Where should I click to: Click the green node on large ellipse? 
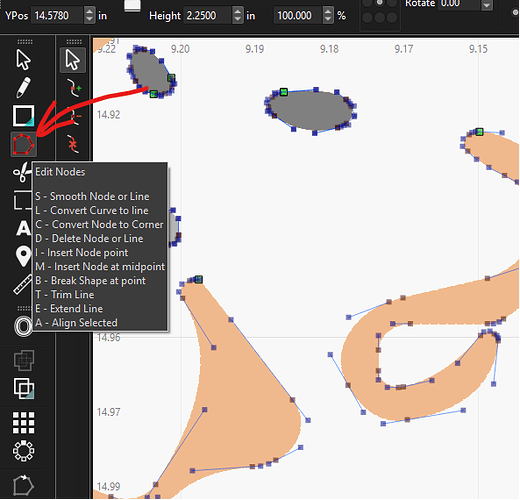pyautogui.click(x=284, y=92)
